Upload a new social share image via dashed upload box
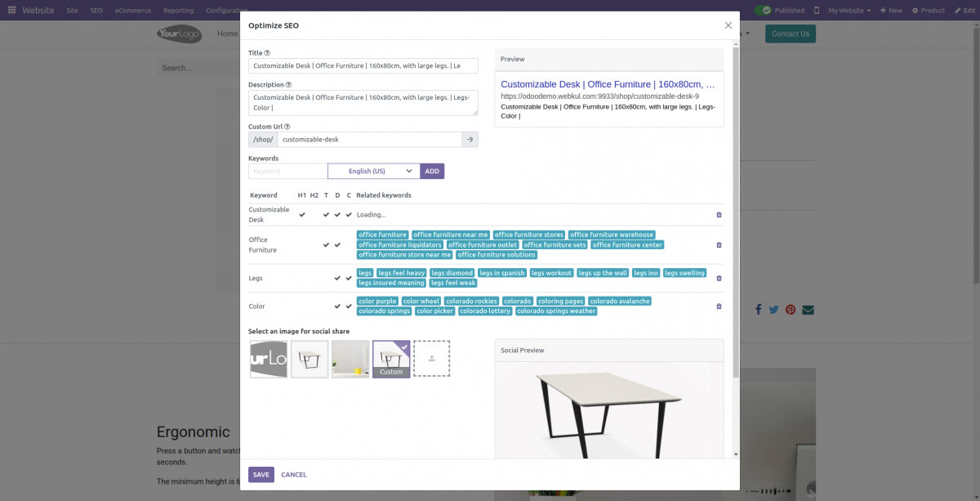The image size is (980, 501). coord(431,358)
